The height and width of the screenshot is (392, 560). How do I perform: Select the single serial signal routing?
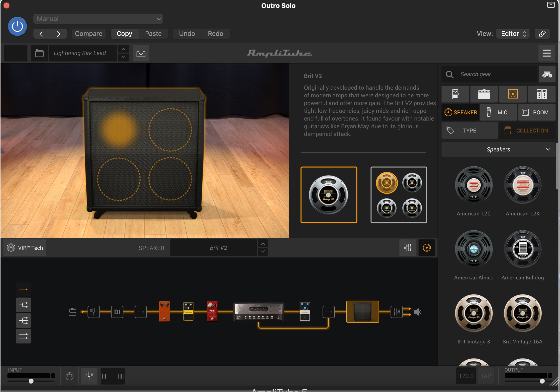click(x=23, y=289)
